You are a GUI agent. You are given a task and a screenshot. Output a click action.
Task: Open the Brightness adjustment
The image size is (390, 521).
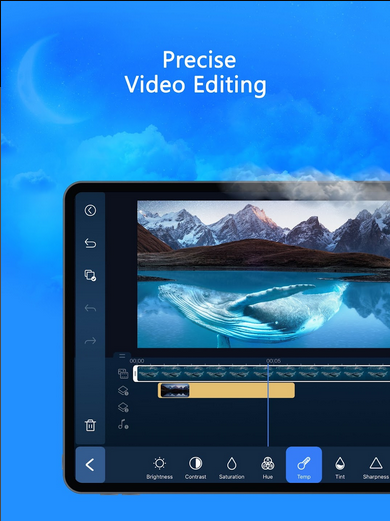tap(159, 468)
